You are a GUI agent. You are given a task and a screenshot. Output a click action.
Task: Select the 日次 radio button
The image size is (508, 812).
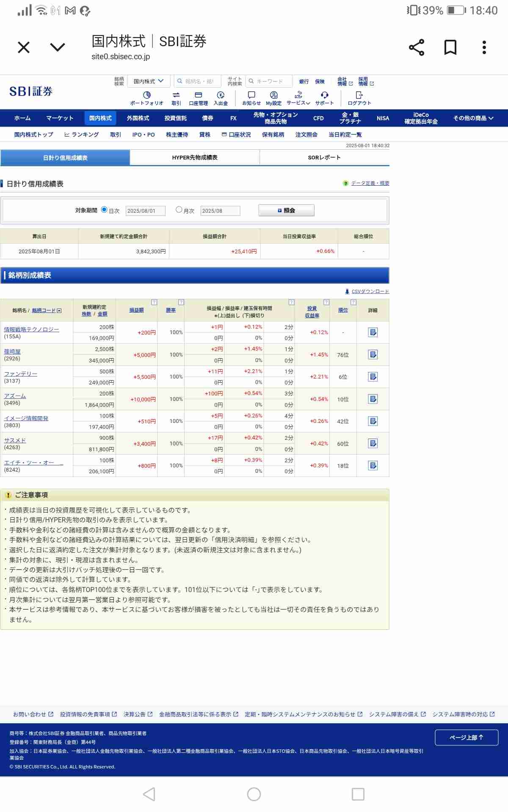(104, 210)
